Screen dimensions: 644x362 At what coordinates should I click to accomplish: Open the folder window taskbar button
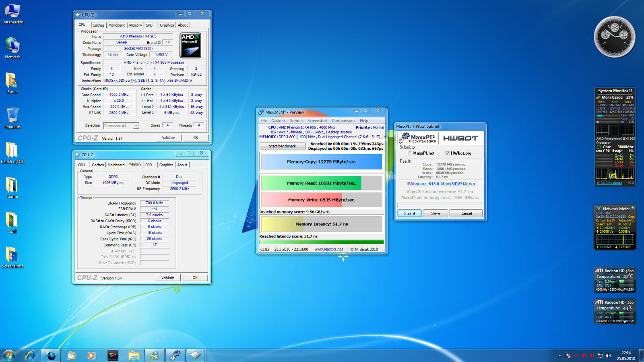[134, 355]
